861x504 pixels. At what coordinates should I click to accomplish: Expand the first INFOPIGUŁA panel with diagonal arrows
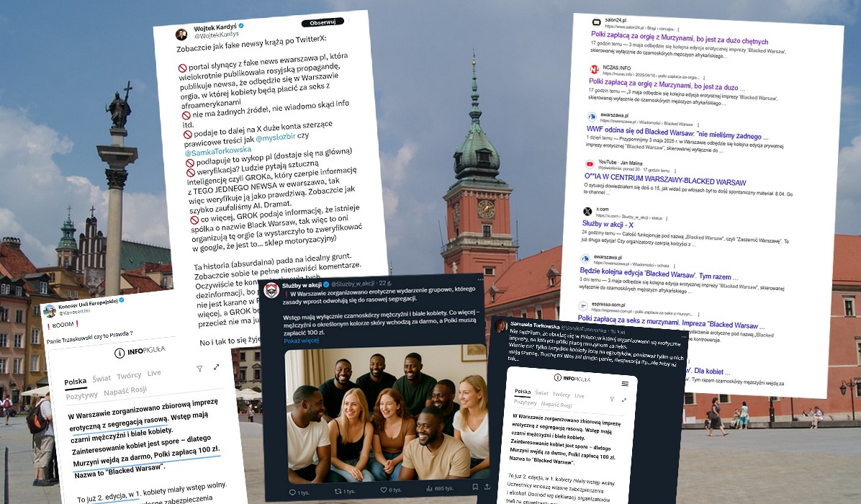click(216, 367)
